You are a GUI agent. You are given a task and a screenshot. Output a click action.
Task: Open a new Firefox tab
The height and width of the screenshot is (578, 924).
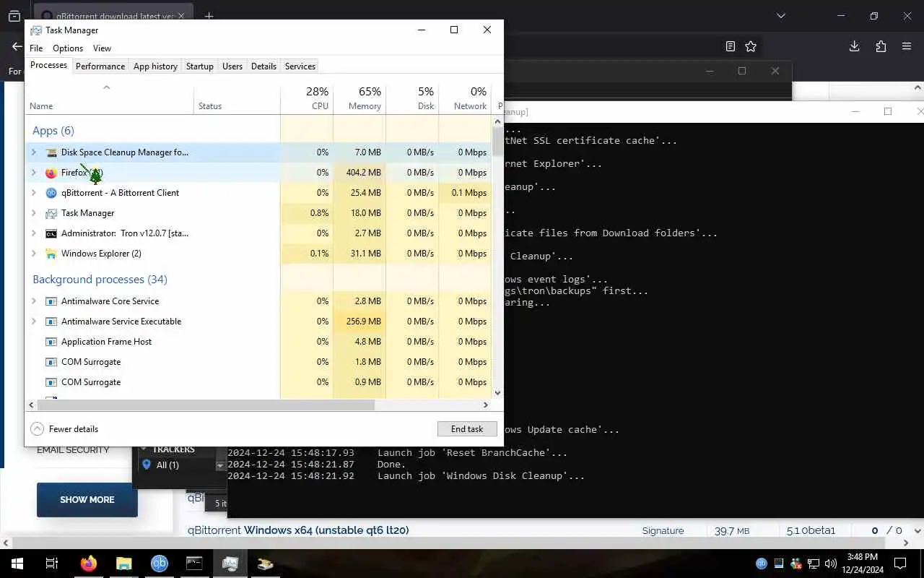[209, 16]
